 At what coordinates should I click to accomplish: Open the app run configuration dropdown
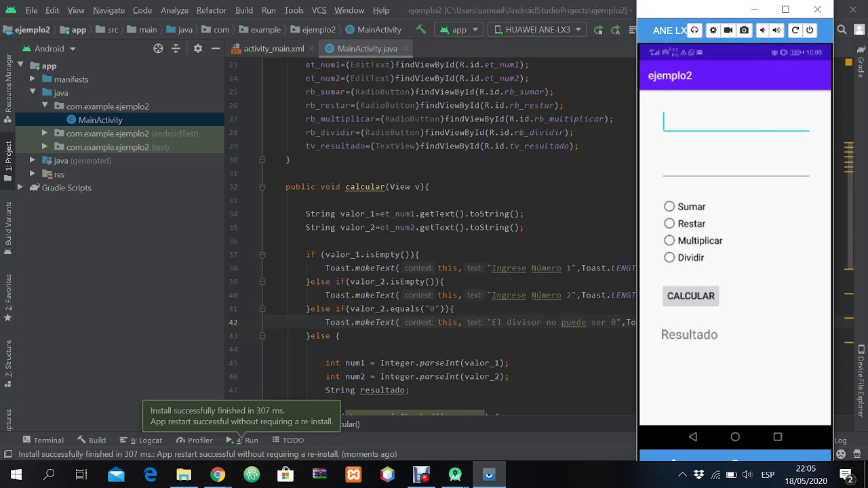459,30
